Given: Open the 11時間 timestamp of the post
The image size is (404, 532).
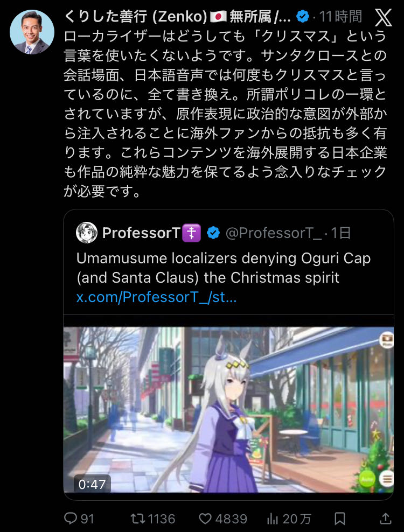Looking at the screenshot, I should click(340, 16).
